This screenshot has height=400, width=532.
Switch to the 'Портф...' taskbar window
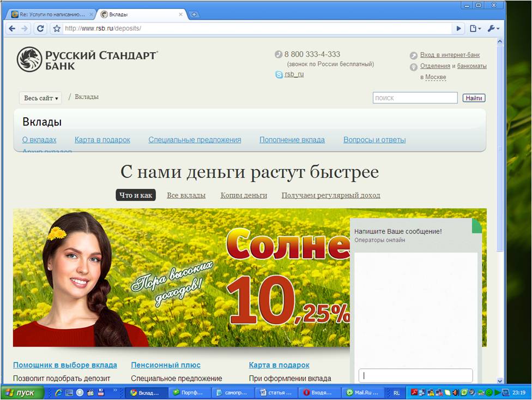pos(190,392)
